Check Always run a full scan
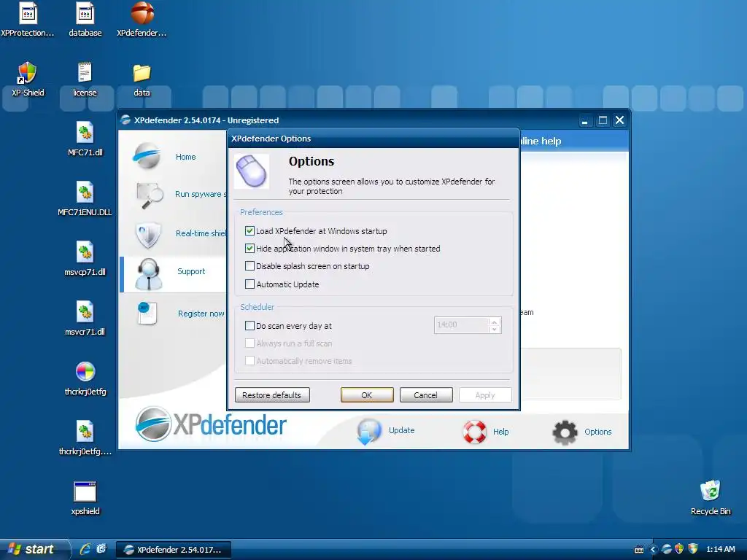 (249, 343)
